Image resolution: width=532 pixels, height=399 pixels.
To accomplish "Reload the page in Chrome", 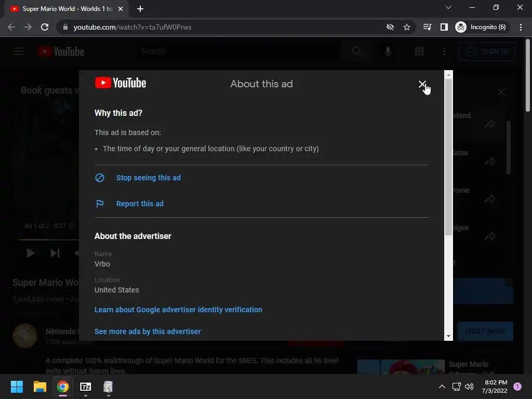I will [x=45, y=27].
